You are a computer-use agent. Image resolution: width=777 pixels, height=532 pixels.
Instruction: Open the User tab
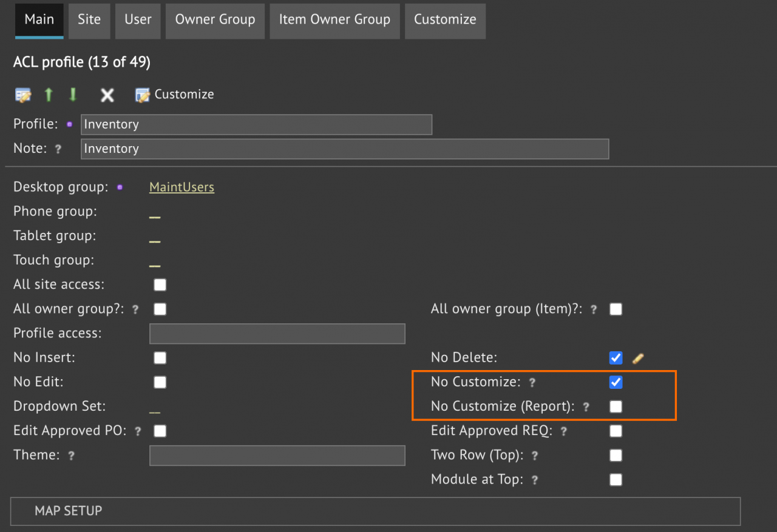pos(138,20)
